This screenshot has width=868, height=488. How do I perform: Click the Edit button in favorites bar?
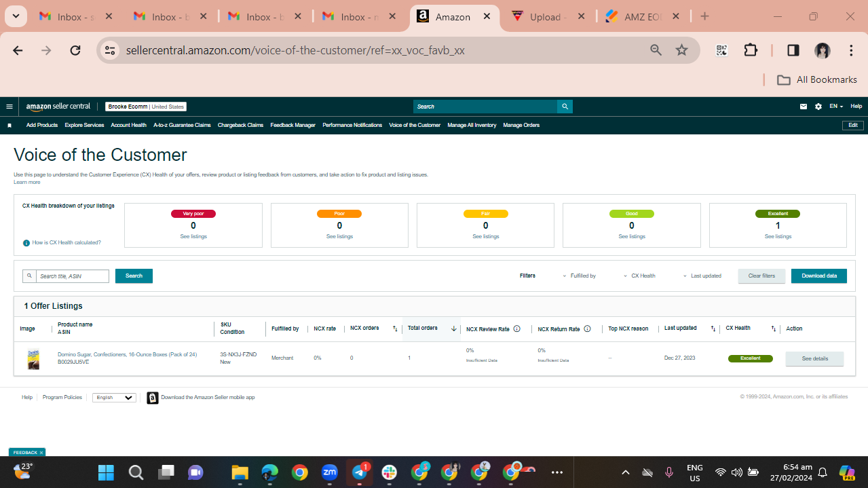853,126
